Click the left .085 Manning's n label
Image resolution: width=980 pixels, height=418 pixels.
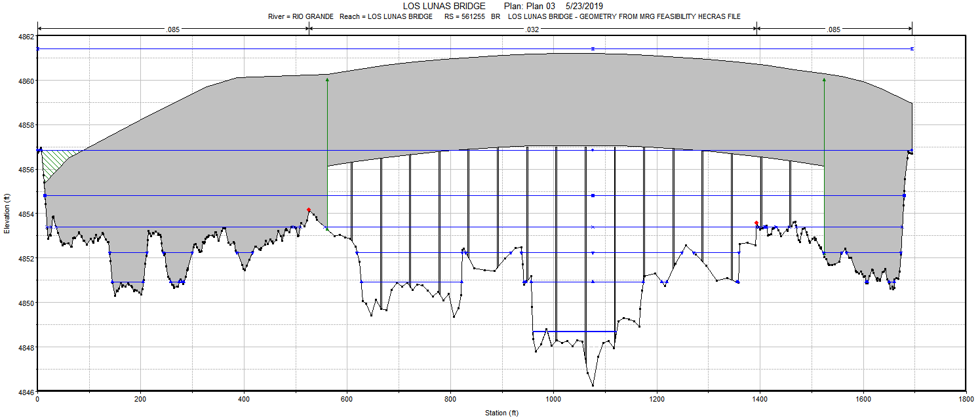point(173,29)
